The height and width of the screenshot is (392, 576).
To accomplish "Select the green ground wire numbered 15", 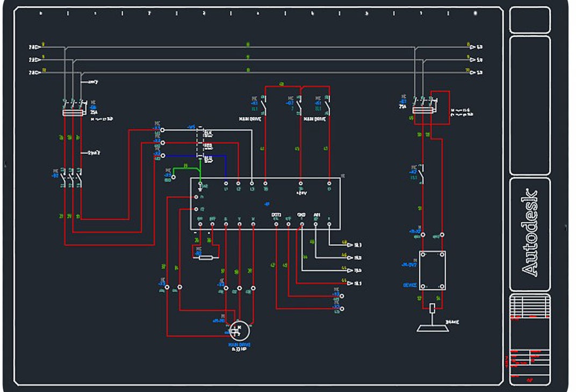I will pos(186,170).
